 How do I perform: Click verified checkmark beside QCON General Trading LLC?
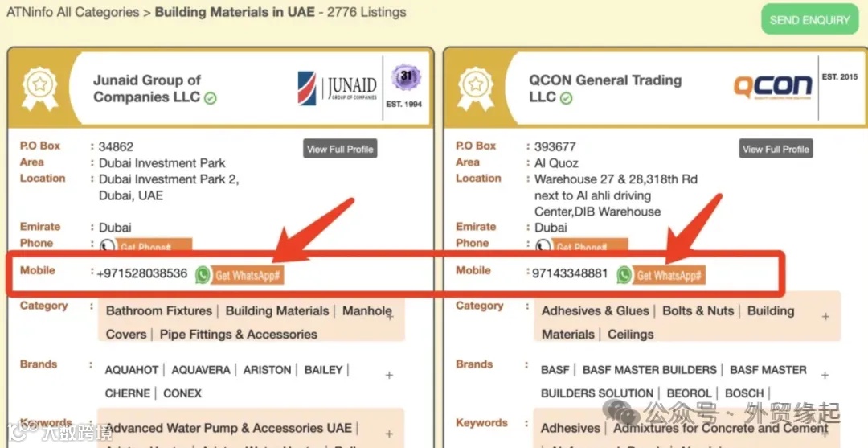[566, 99]
